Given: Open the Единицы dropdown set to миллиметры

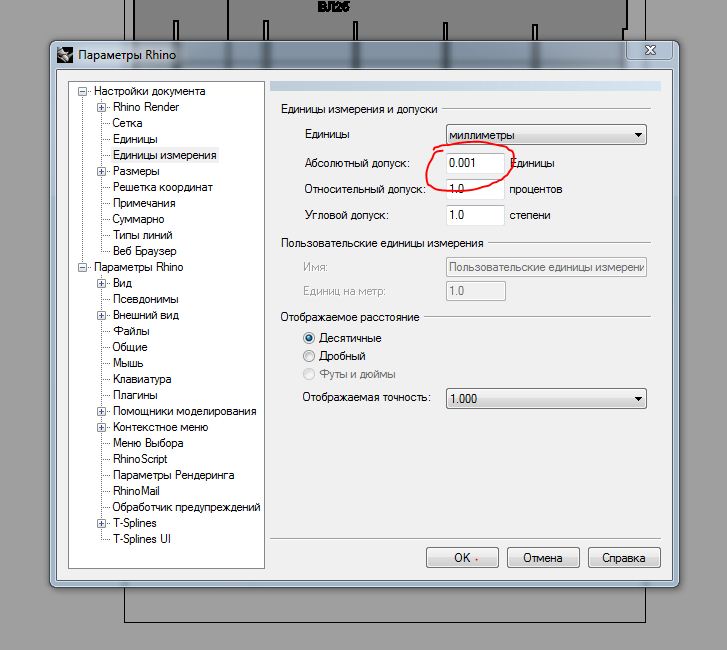Looking at the screenshot, I should 546,135.
